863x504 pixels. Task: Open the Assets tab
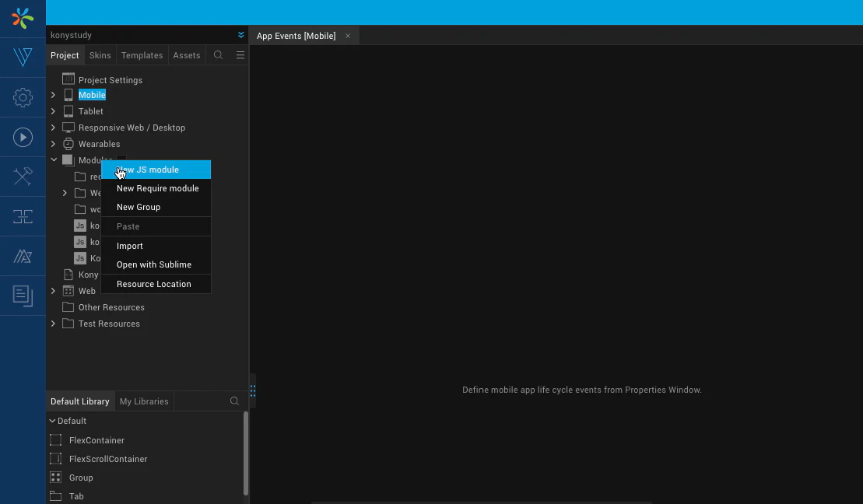pyautogui.click(x=187, y=55)
